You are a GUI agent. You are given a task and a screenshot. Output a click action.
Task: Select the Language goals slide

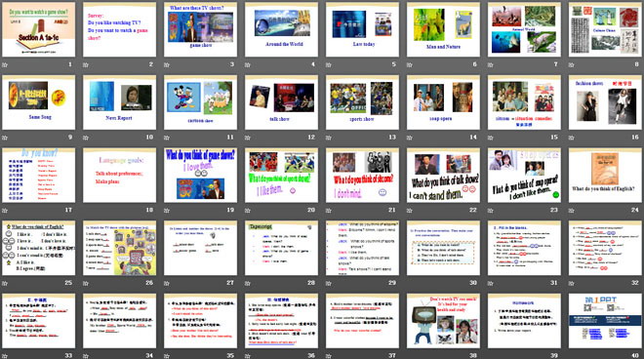(x=119, y=175)
